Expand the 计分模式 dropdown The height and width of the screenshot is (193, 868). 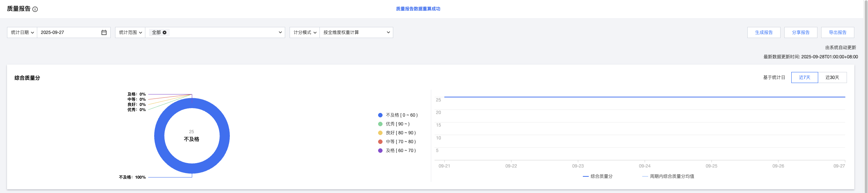pyautogui.click(x=305, y=32)
